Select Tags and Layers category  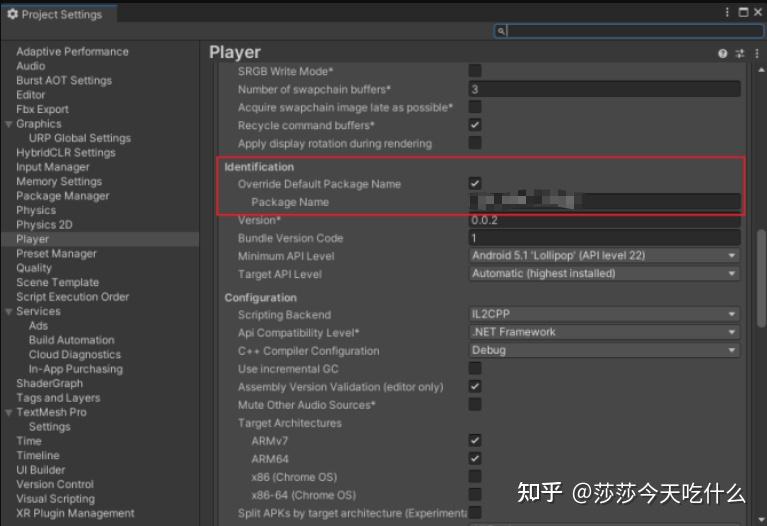(58, 398)
